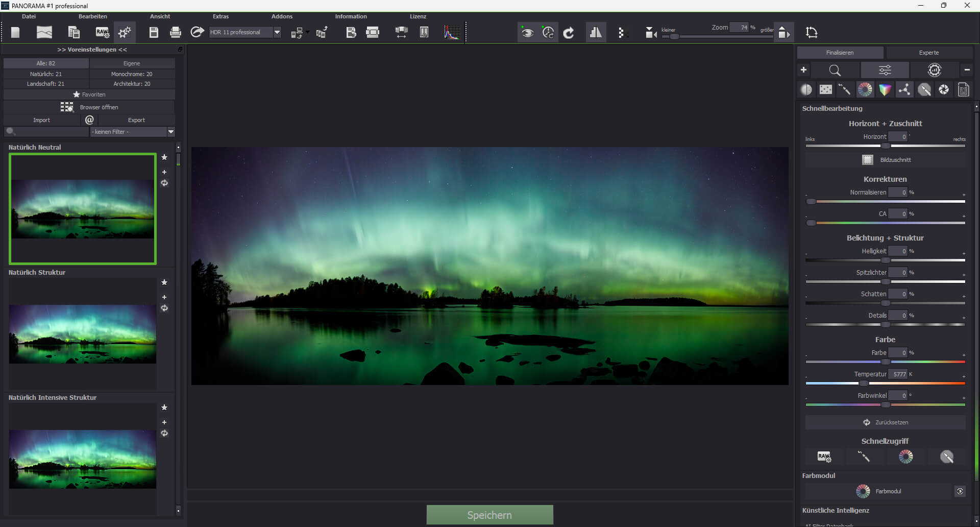
Task: Click the Helligkeit slider handle
Action: [x=886, y=260]
